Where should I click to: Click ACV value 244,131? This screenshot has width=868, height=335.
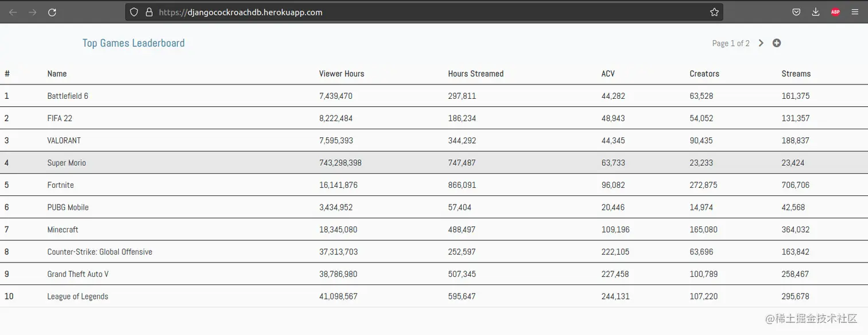[x=615, y=297]
